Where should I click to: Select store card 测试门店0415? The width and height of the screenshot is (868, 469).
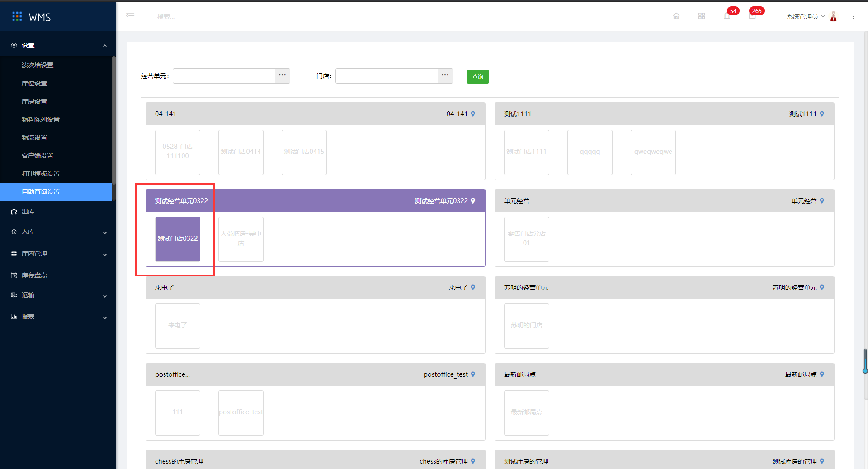click(x=304, y=152)
